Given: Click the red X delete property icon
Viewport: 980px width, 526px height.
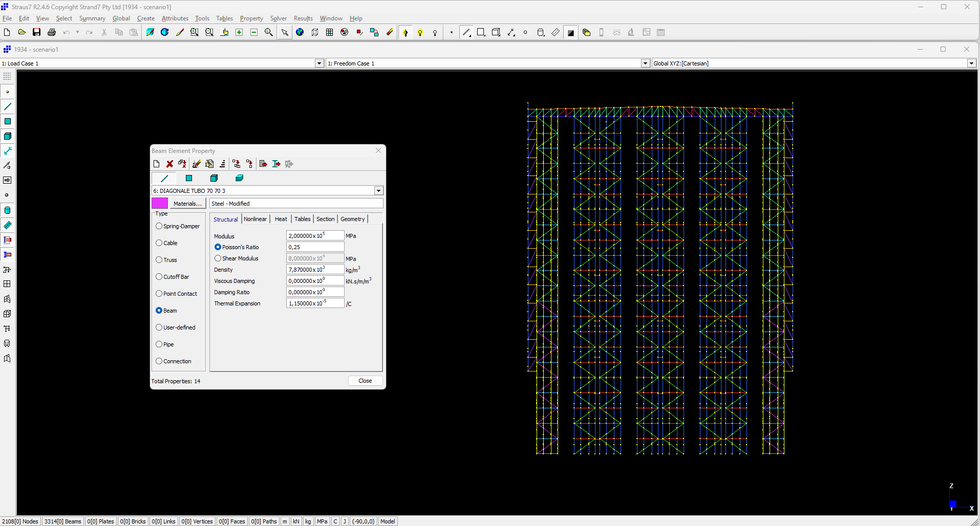Looking at the screenshot, I should coord(169,164).
